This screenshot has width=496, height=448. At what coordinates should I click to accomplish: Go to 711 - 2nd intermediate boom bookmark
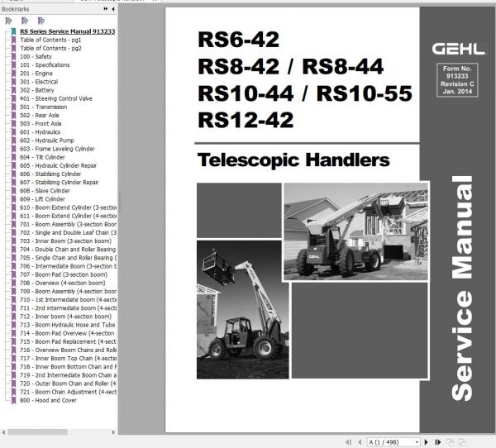tap(68, 308)
